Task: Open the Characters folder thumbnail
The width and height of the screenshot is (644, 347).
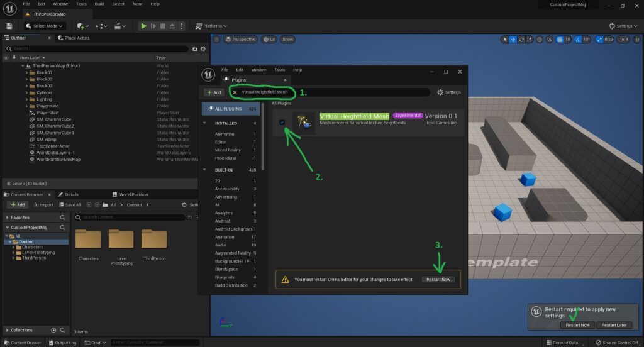Action: point(88,240)
